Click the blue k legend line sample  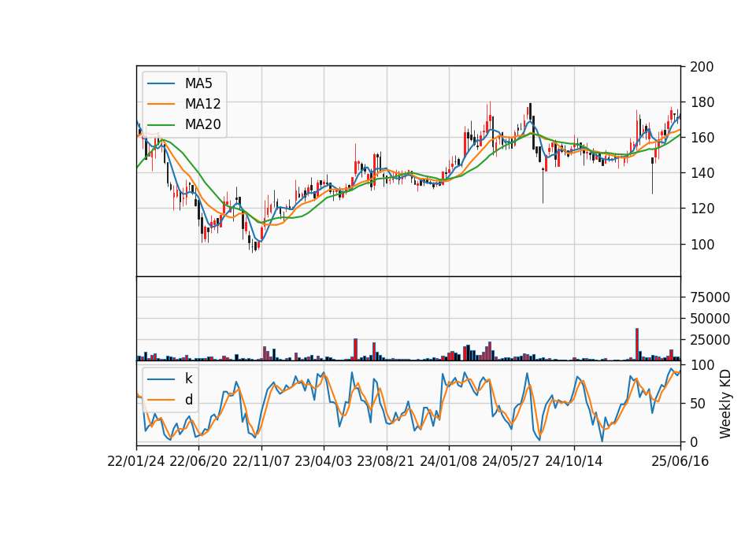click(161, 379)
